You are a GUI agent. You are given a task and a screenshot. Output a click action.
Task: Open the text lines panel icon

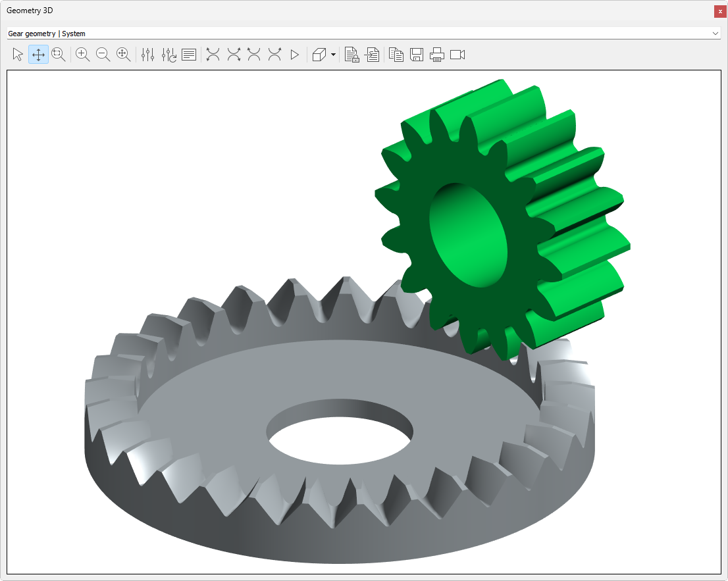coord(189,55)
